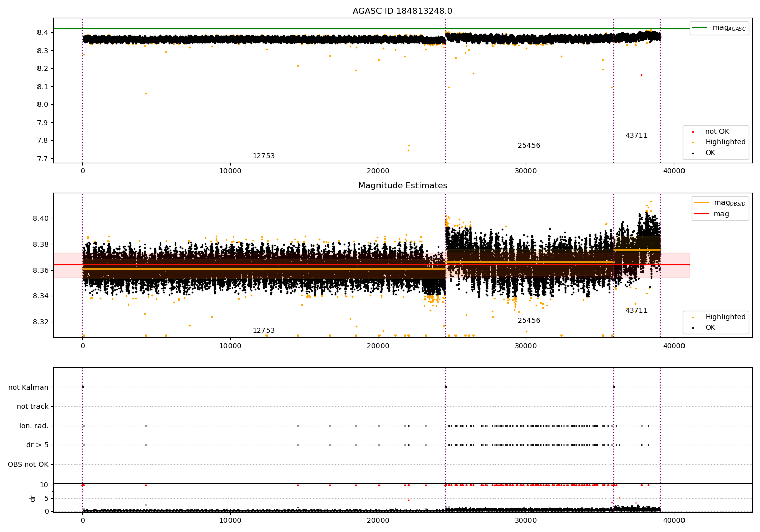The width and height of the screenshot is (760, 532).
Task: Click "Highlighted" in the top plot legend
Action: 726,142
